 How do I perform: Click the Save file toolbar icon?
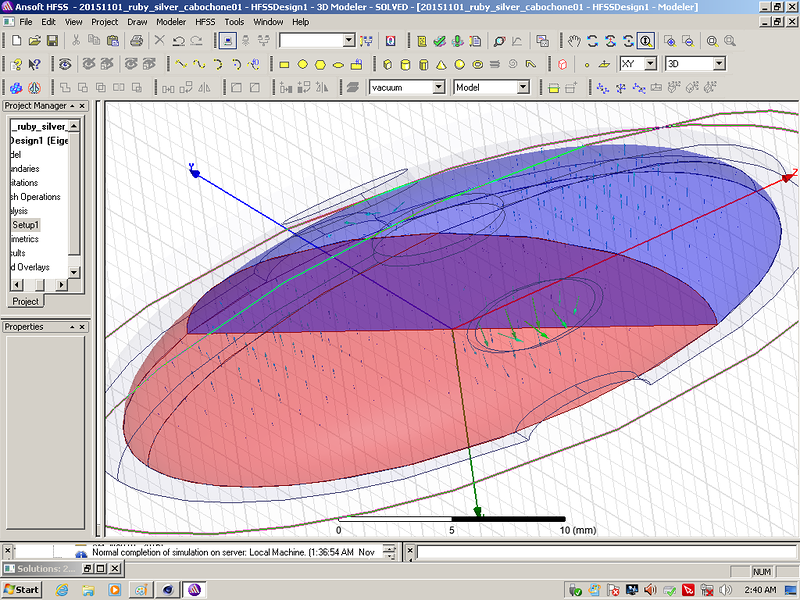[x=51, y=41]
